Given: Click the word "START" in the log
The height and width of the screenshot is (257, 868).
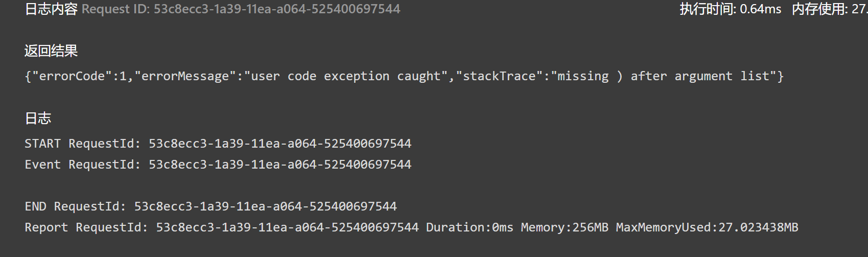Looking at the screenshot, I should 42,144.
